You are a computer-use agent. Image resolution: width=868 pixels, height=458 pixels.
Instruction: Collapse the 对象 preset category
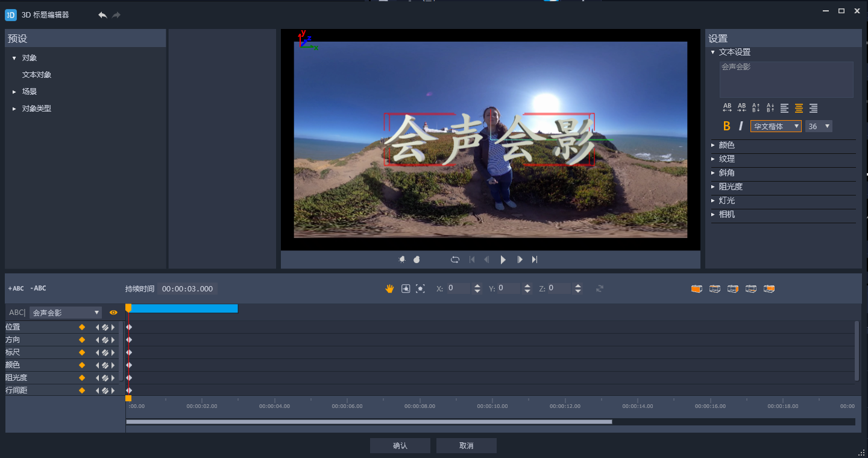pos(14,58)
